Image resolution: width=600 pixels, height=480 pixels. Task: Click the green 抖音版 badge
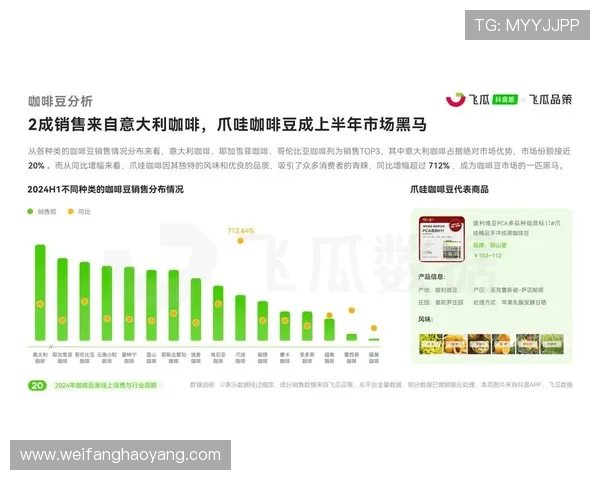coord(505,100)
